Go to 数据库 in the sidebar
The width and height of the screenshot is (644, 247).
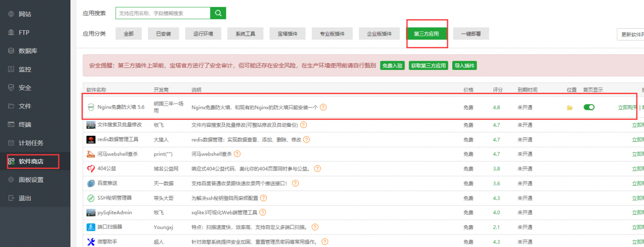(28, 51)
